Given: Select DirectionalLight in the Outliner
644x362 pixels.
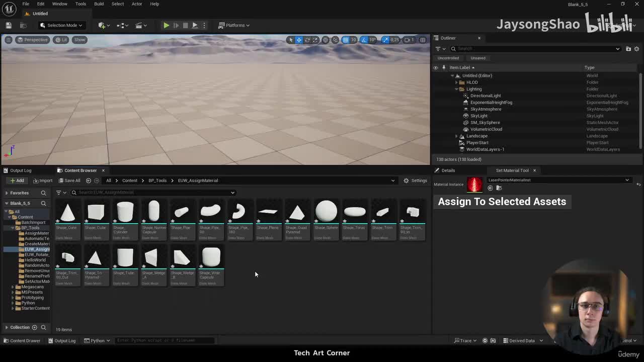Looking at the screenshot, I should pos(486,96).
